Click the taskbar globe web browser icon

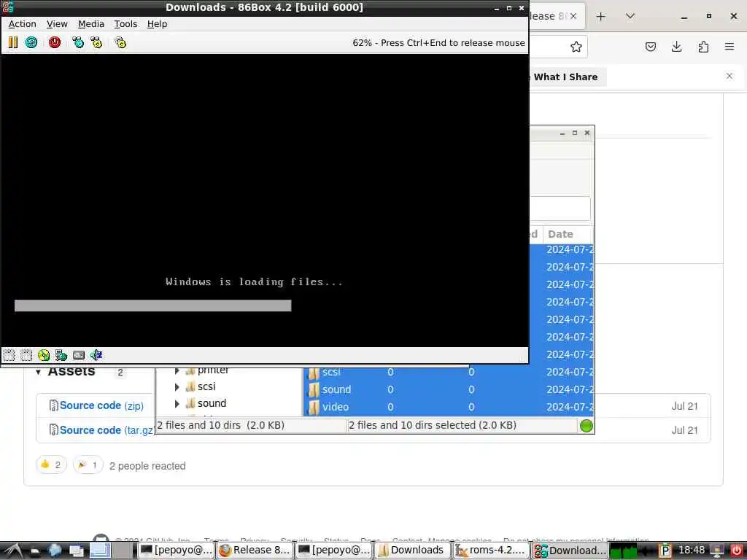(x=55, y=551)
